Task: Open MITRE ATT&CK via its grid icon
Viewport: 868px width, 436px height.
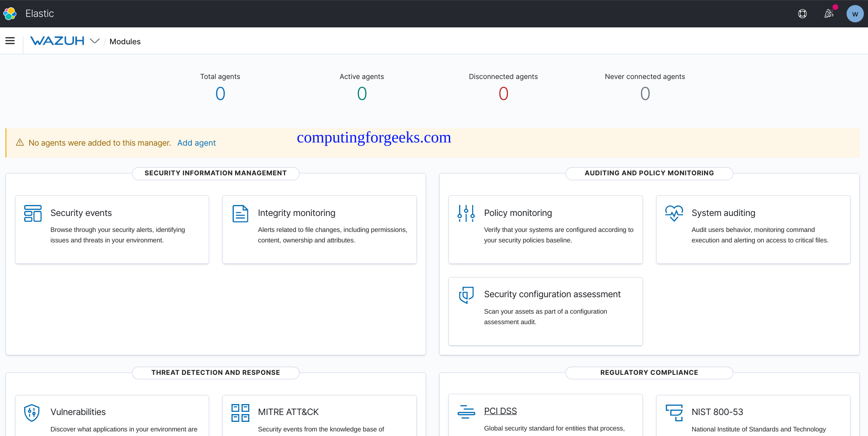Action: (240, 412)
